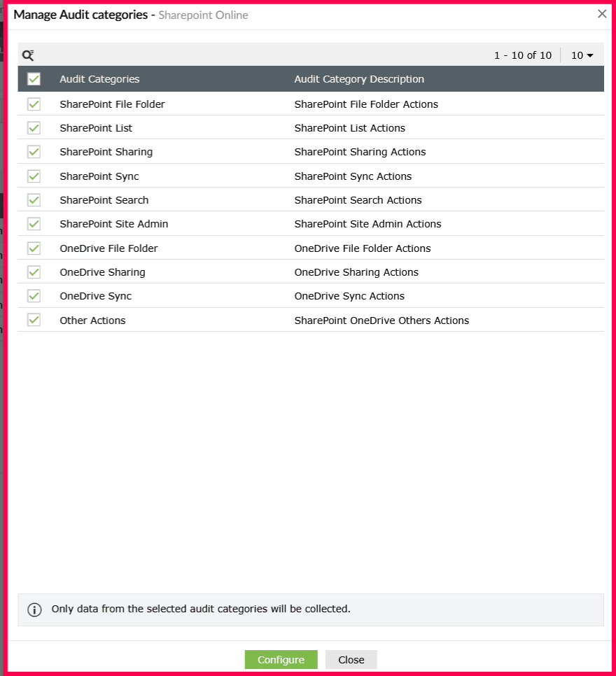Uncheck the SharePoint File Folder checkbox
Image resolution: width=616 pixels, height=676 pixels.
(34, 104)
